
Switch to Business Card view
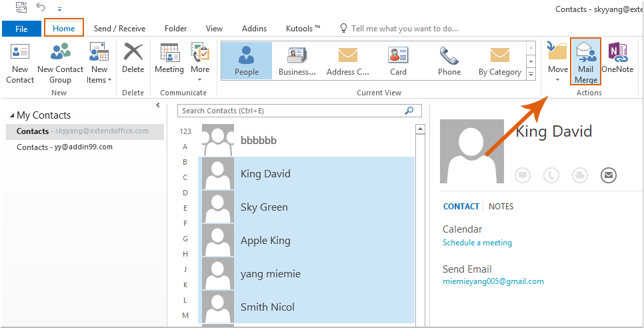coord(297,61)
